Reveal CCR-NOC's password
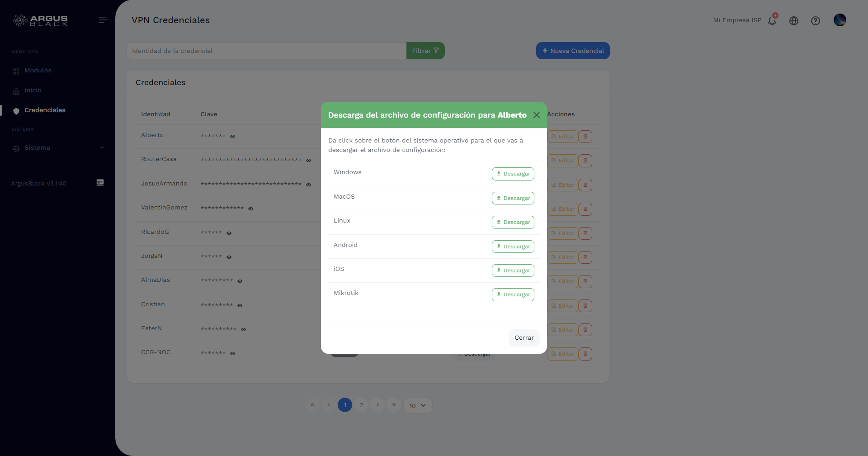The height and width of the screenshot is (456, 868). (x=232, y=353)
